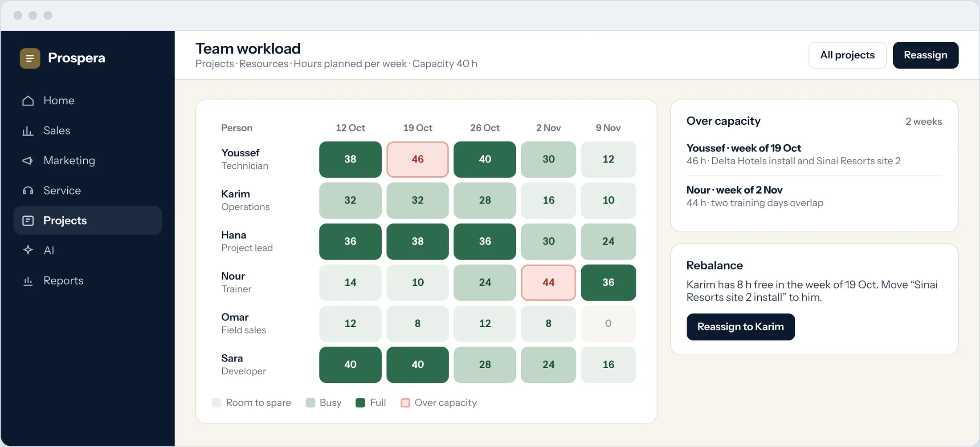980x447 pixels.
Task: Open the All projects filter
Action: [x=847, y=55]
